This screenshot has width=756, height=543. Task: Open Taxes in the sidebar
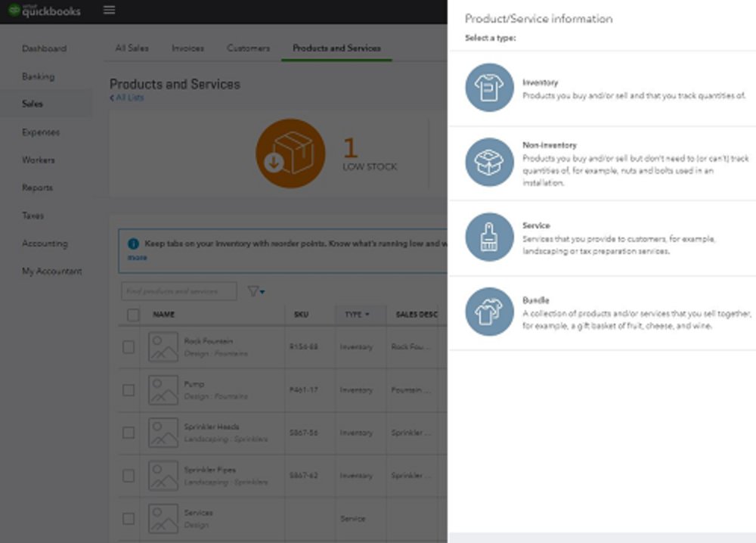[x=33, y=216]
